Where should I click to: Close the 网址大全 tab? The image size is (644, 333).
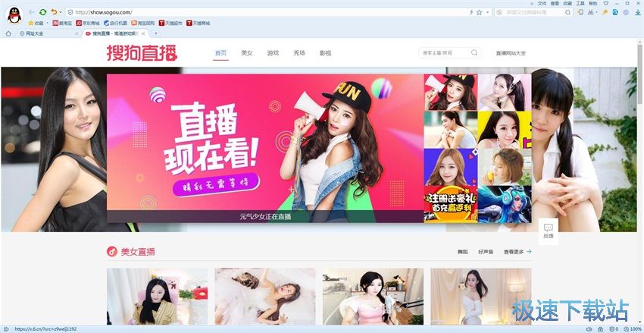pos(77,33)
